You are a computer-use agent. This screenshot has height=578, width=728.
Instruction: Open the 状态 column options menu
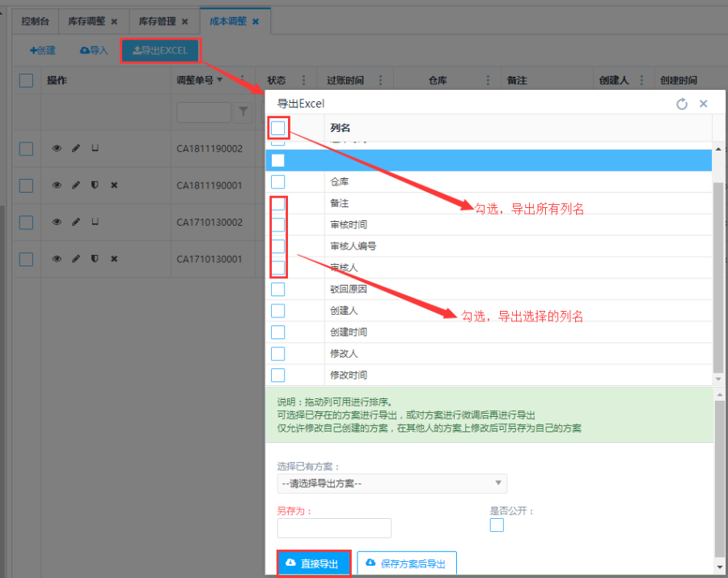click(304, 80)
